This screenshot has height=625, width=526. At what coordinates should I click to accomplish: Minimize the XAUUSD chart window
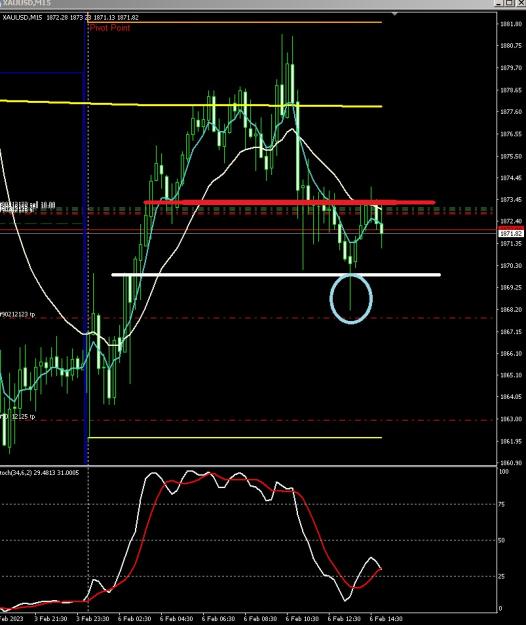click(499, 3)
